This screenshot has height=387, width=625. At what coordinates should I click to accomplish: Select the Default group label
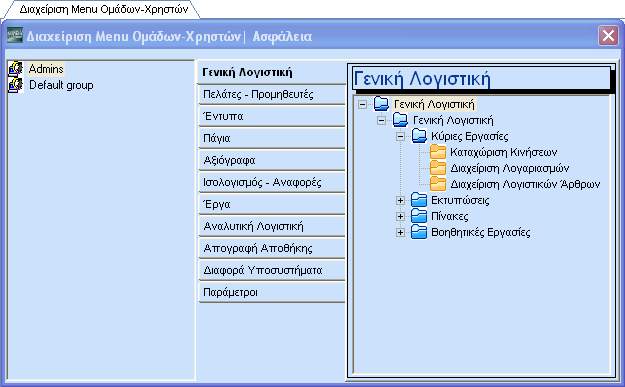pyautogui.click(x=61, y=85)
